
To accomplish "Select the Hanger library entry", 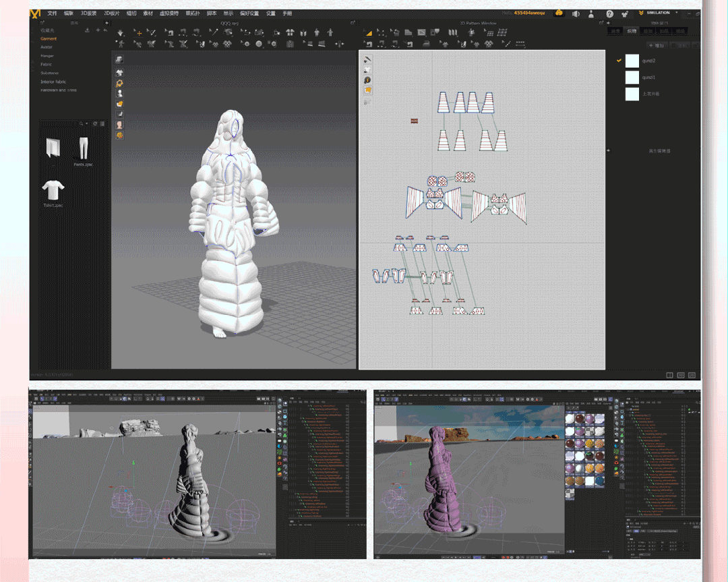I will pos(47,56).
